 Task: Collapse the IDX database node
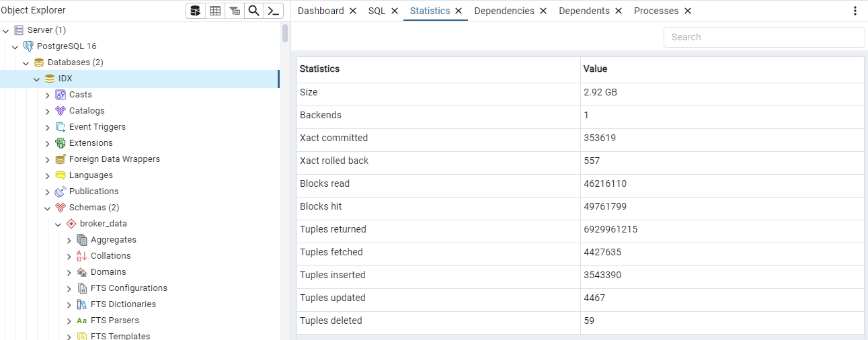tap(37, 79)
